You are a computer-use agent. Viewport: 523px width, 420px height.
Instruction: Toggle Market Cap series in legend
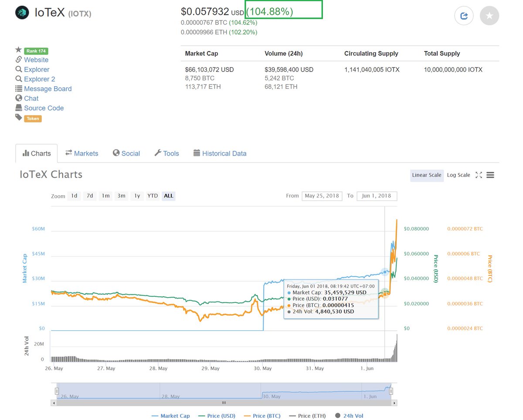171,416
